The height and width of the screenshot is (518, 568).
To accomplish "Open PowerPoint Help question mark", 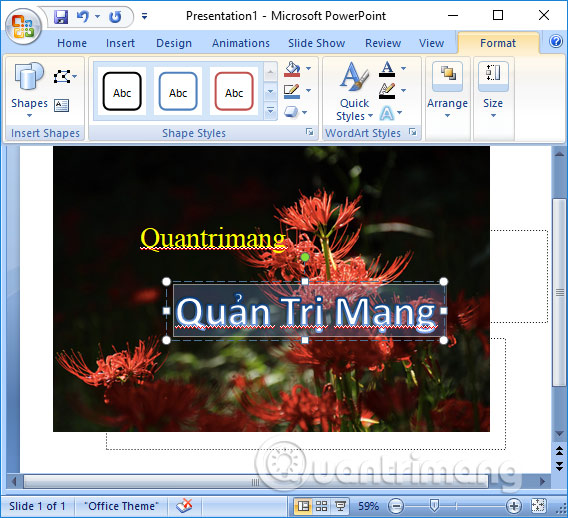I will [x=556, y=42].
